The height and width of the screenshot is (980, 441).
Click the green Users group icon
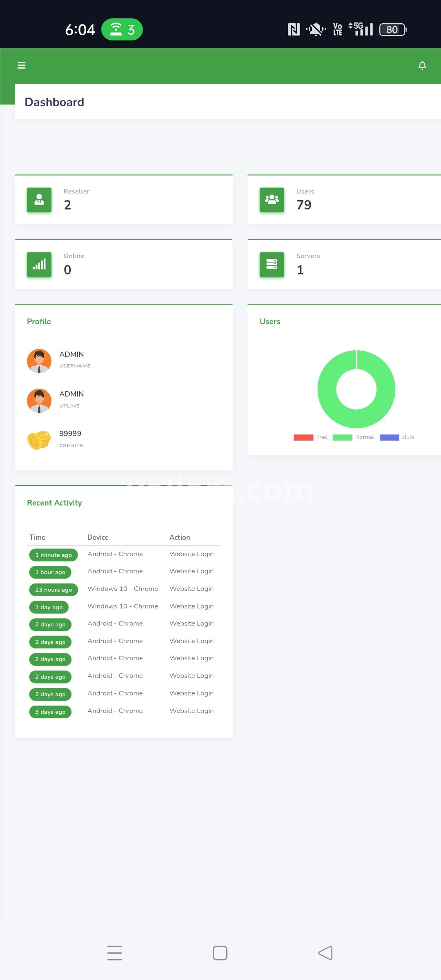pyautogui.click(x=272, y=200)
